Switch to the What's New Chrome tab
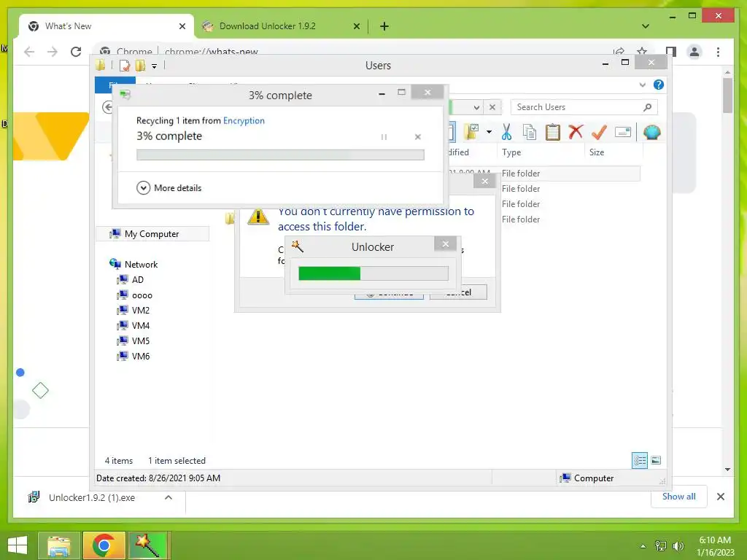 (x=107, y=26)
